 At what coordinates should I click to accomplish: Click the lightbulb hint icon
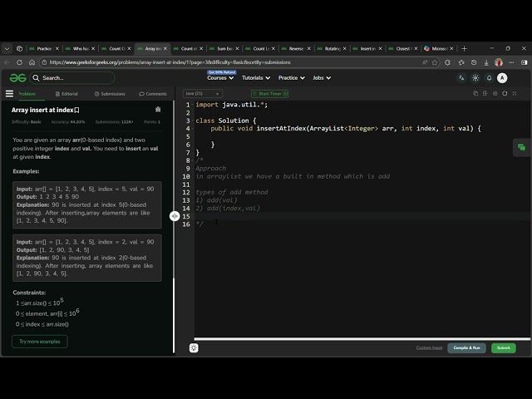tap(194, 347)
